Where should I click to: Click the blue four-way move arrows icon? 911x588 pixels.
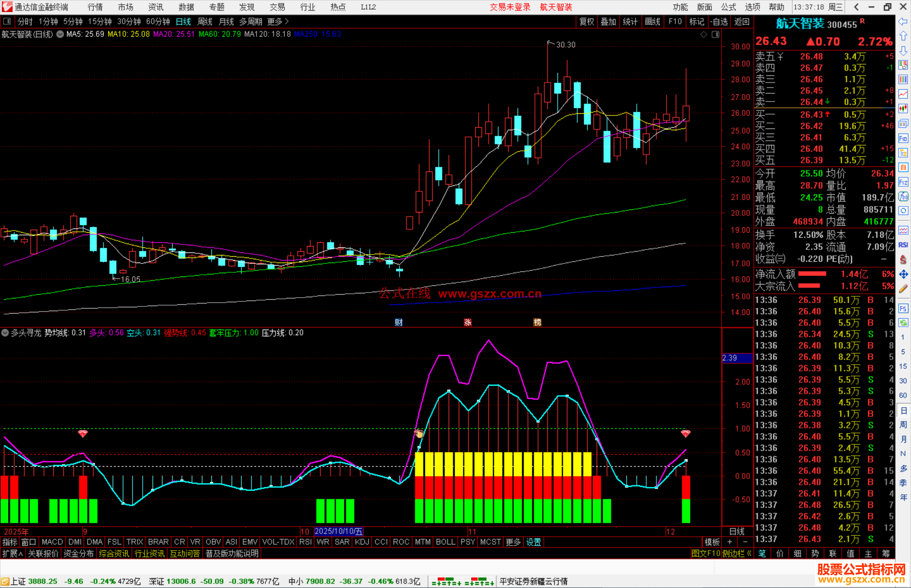tap(903, 274)
